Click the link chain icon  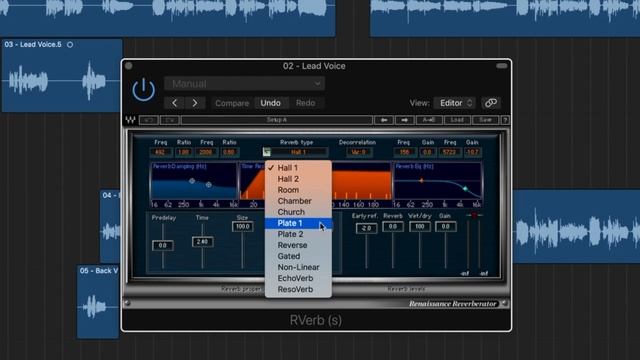(491, 103)
